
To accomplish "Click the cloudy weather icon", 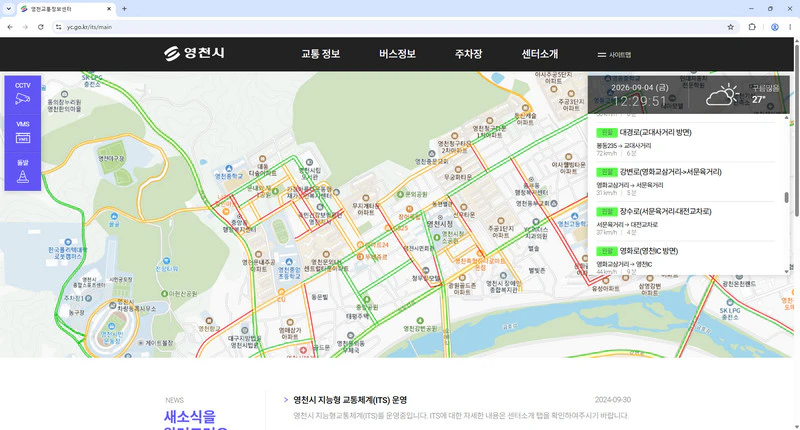I will coord(721,94).
